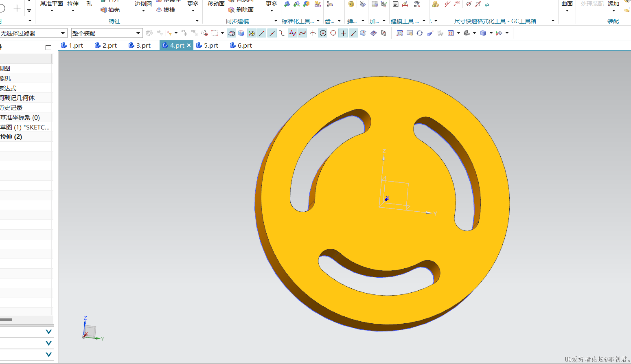631x364 pixels.
Task: Click the Zoom view icon
Action: pos(400,33)
